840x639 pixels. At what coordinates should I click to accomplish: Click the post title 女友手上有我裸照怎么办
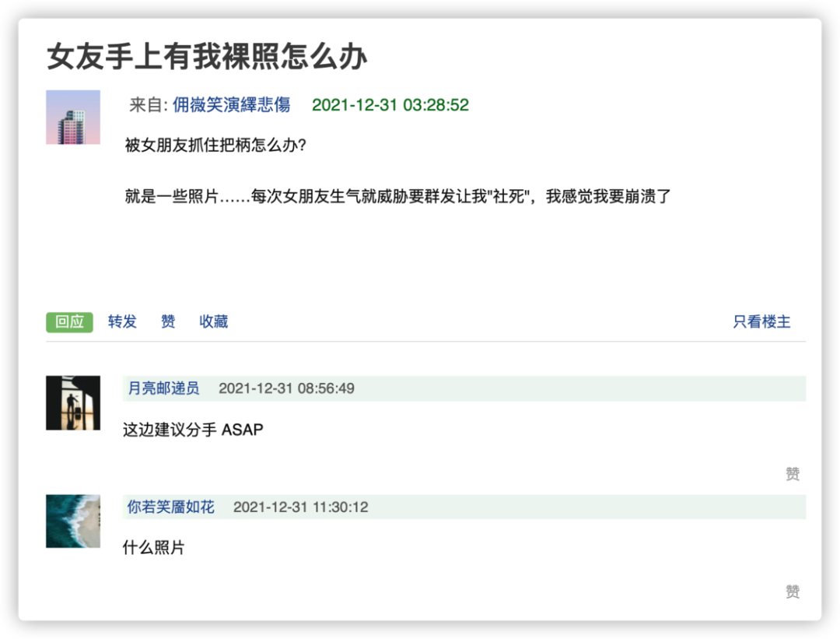point(207,57)
